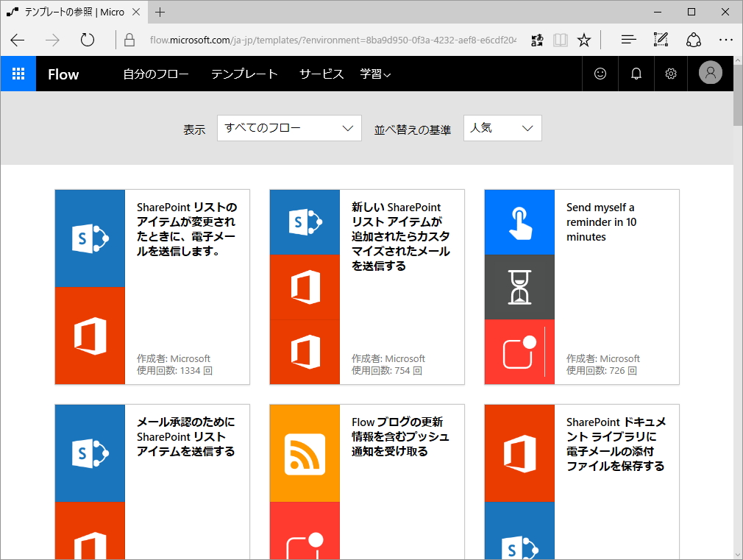The width and height of the screenshot is (743, 560).
Task: Expand the 学習 menu chevron
Action: pos(388,74)
